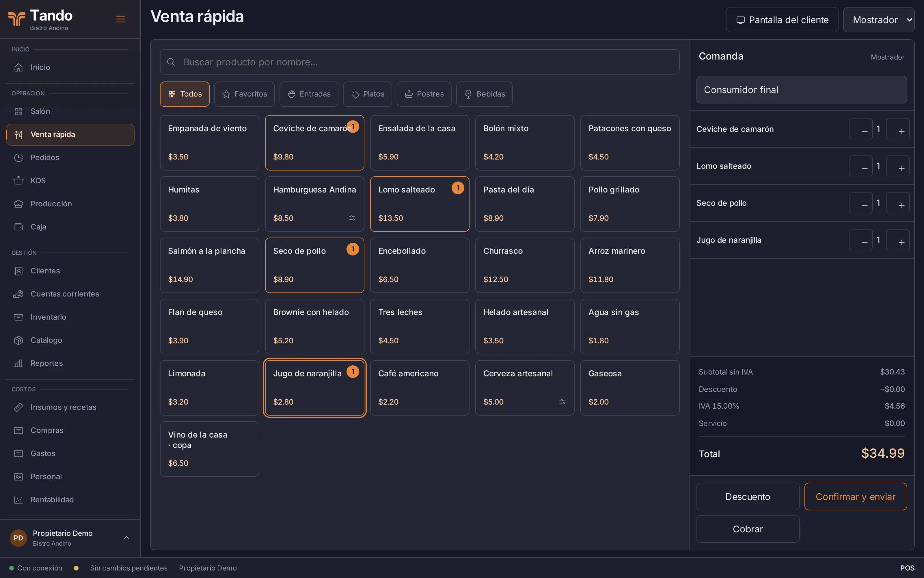Add Empanada de viento to order
924x578 pixels.
[209, 143]
